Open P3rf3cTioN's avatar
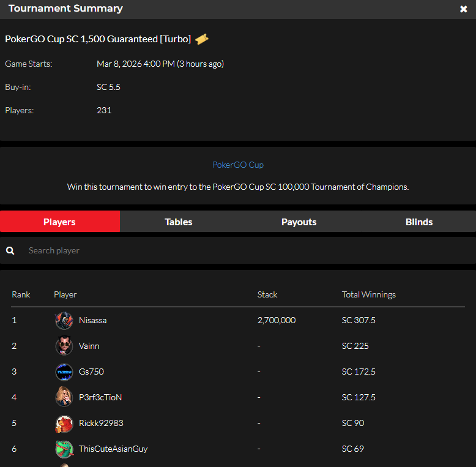 (64, 397)
